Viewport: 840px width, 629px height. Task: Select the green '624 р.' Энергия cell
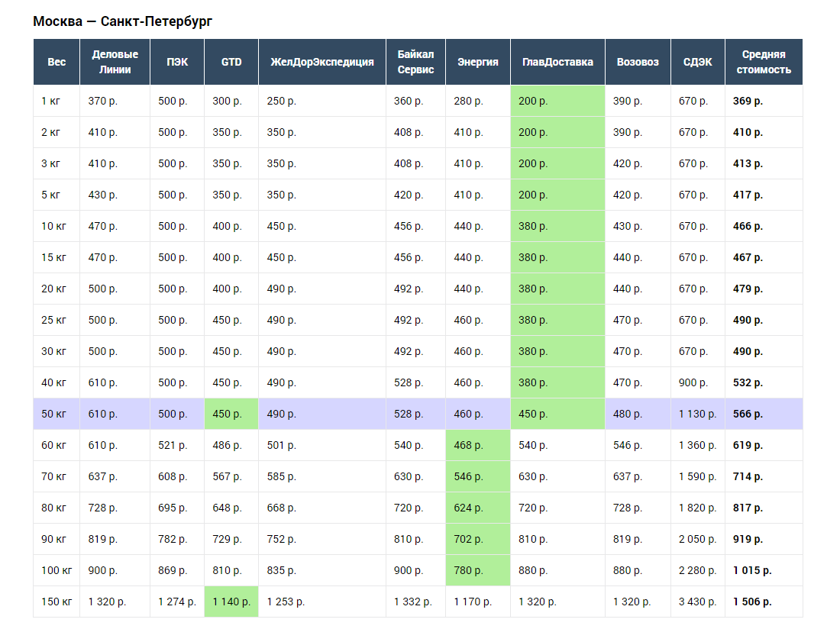[478, 508]
